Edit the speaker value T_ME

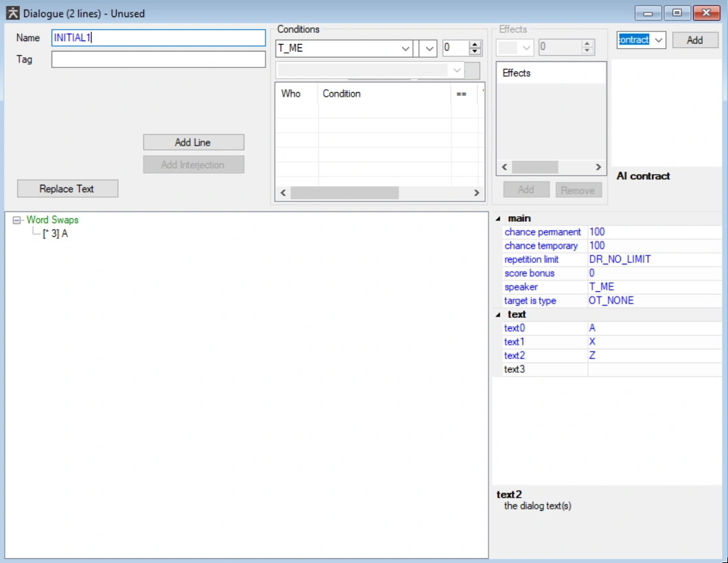click(x=654, y=287)
